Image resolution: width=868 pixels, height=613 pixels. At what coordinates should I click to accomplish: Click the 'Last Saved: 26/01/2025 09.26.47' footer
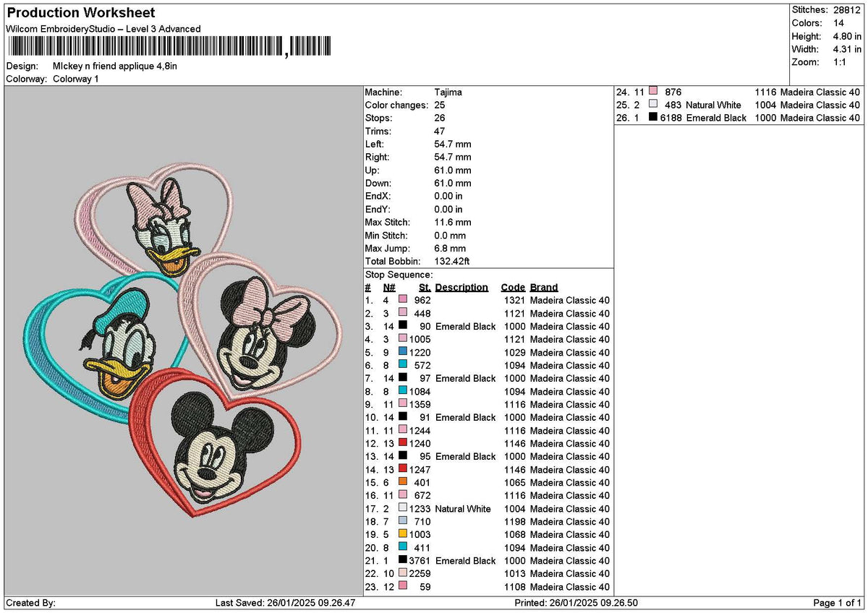click(286, 603)
